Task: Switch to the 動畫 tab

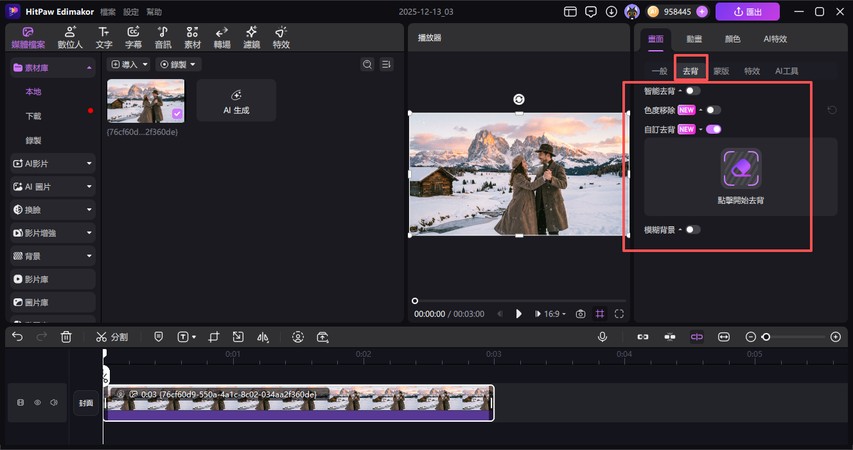Action: click(693, 38)
